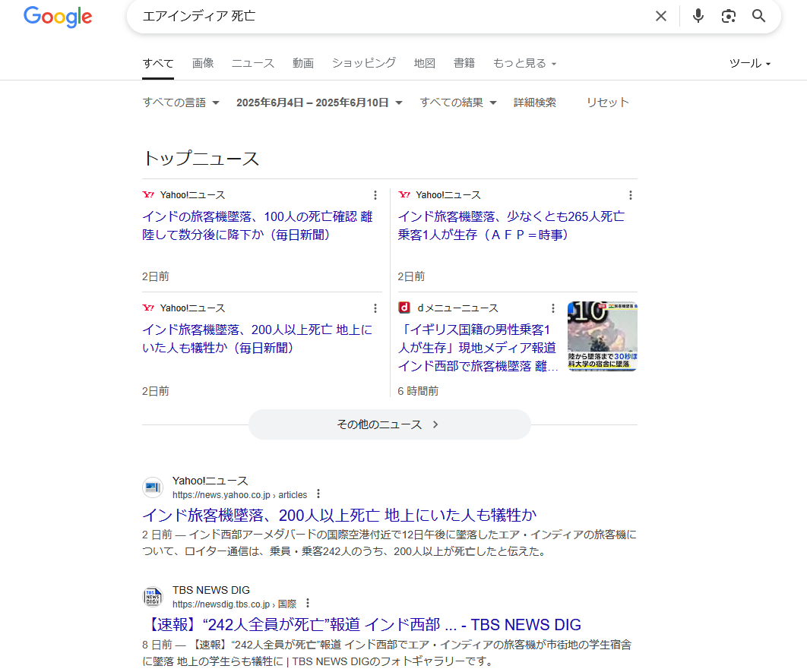The image size is (807, 672).
Task: Collapse the ツール options dropdown
Action: (750, 63)
